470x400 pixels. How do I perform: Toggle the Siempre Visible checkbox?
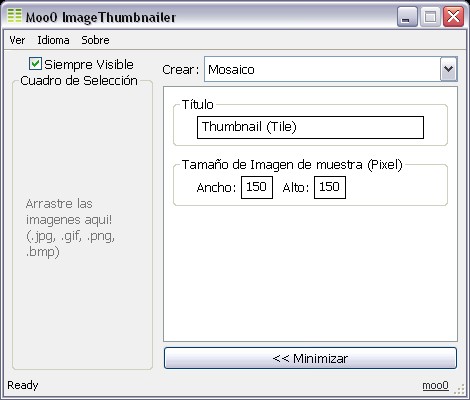(35, 64)
